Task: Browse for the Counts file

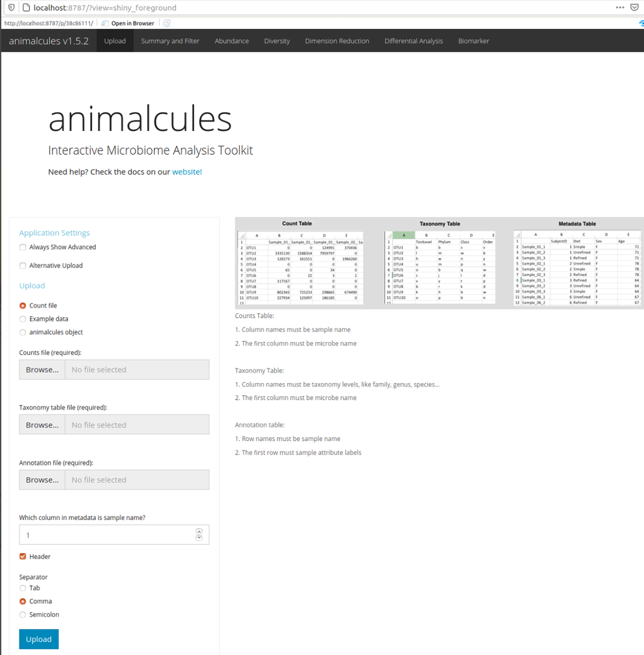Action: 42,370
